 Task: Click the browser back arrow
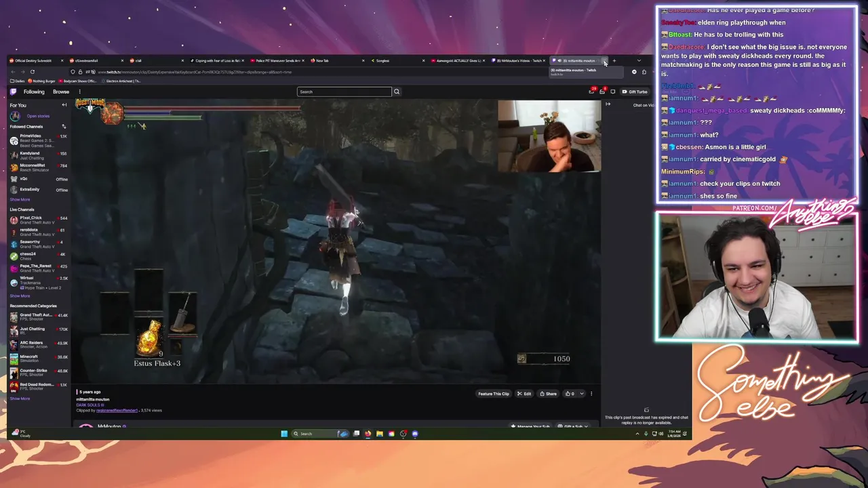pyautogui.click(x=13, y=72)
